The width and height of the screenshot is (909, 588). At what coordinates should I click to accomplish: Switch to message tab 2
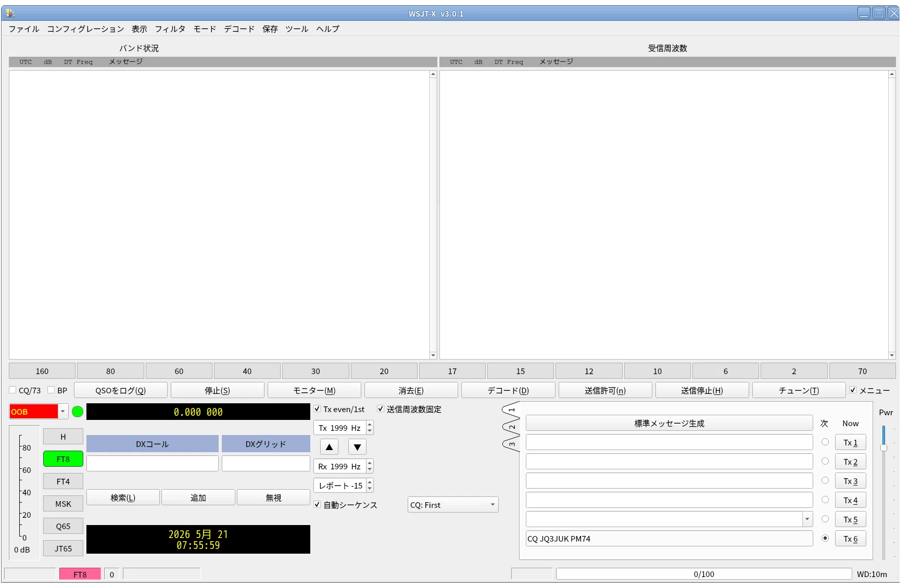[x=511, y=427]
